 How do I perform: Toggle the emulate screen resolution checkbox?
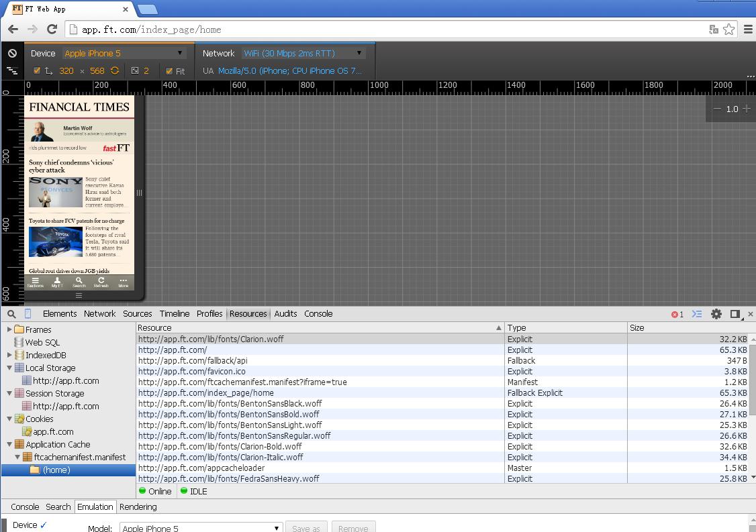coord(37,71)
